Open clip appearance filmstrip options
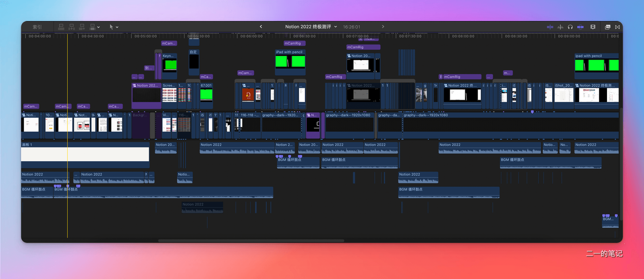 pyautogui.click(x=593, y=27)
